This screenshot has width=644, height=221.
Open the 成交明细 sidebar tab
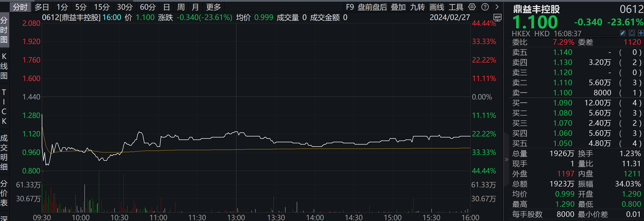(x=4, y=152)
